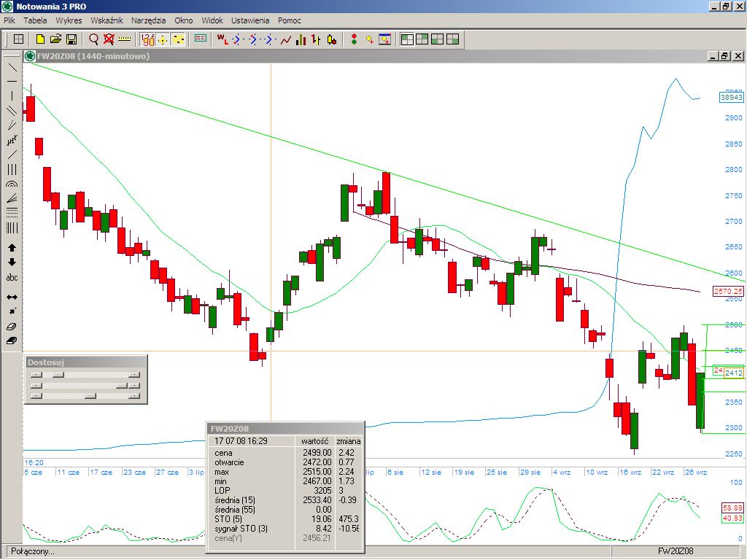Open the Pomoc menu

coord(289,20)
